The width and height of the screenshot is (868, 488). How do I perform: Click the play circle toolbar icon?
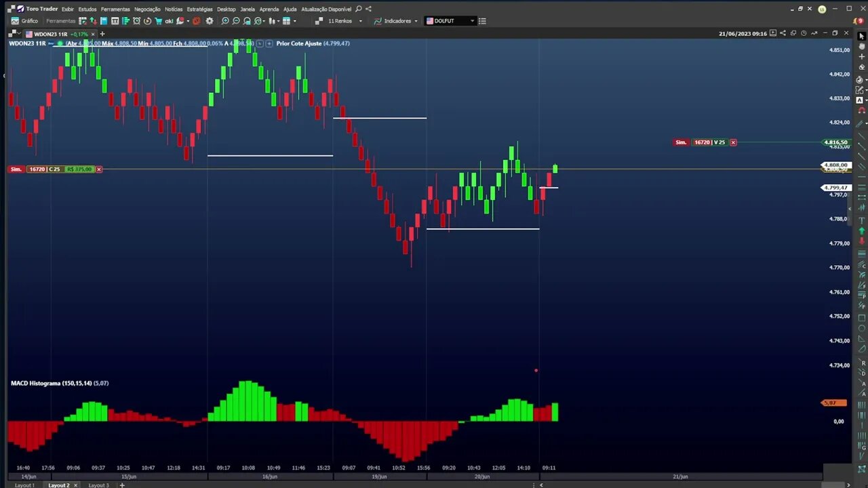point(147,21)
